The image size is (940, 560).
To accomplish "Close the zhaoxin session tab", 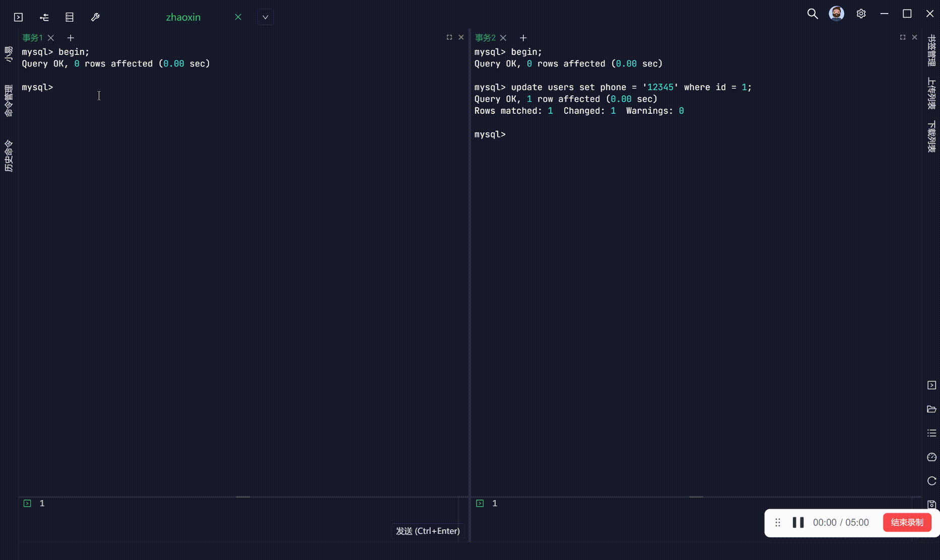I will (238, 17).
